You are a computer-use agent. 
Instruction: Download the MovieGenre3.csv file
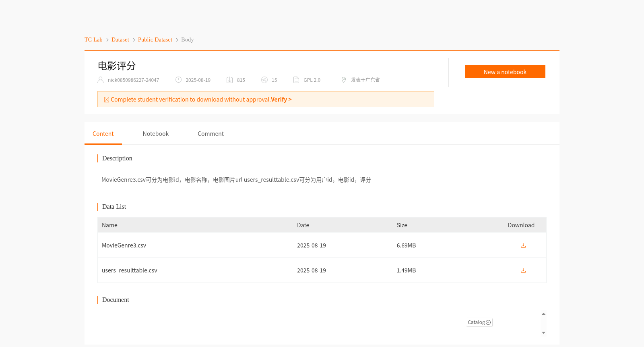click(523, 245)
